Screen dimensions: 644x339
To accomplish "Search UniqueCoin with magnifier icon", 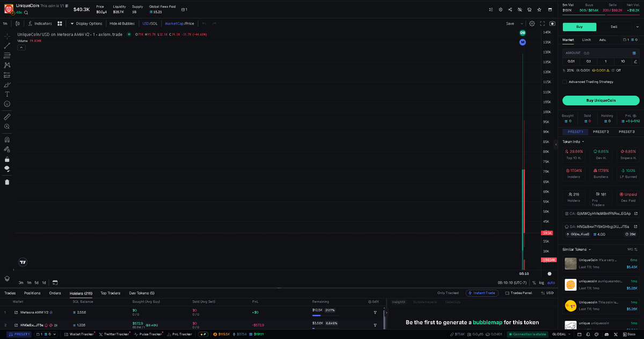I will click(26, 12).
